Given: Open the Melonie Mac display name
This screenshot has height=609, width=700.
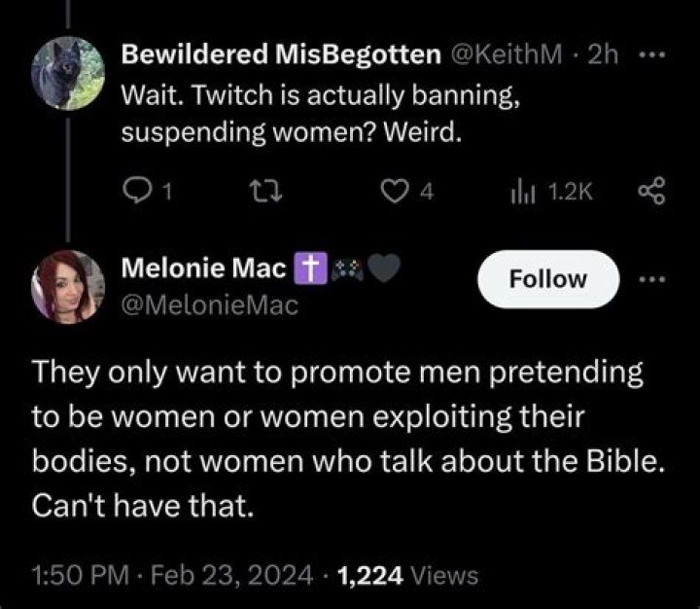Looking at the screenshot, I should click(x=203, y=269).
